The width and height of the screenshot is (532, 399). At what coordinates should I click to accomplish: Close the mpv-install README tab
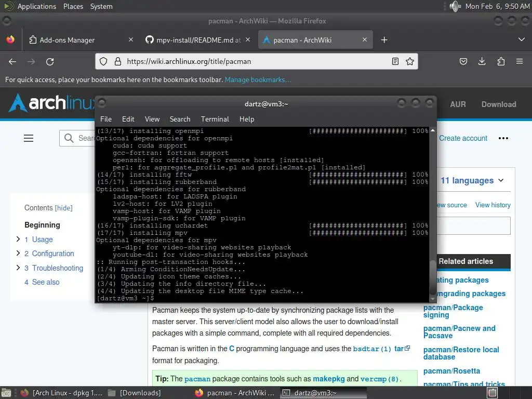click(x=248, y=39)
